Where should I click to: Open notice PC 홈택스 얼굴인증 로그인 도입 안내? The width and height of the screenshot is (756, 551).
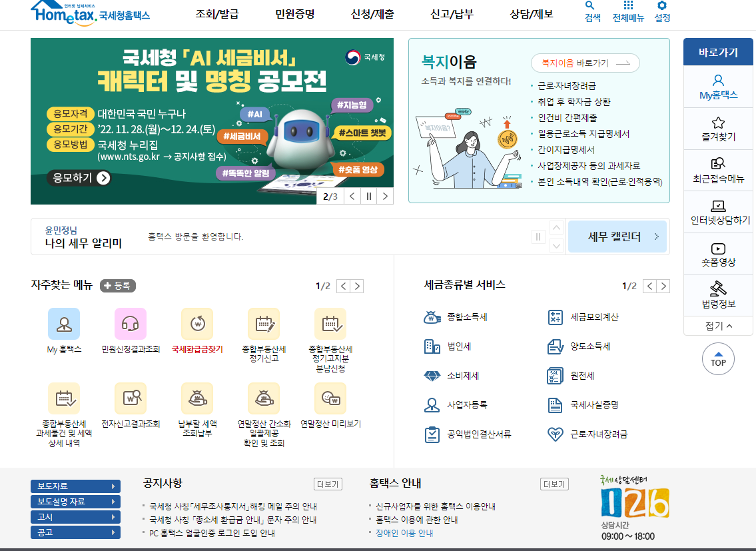pos(212,533)
